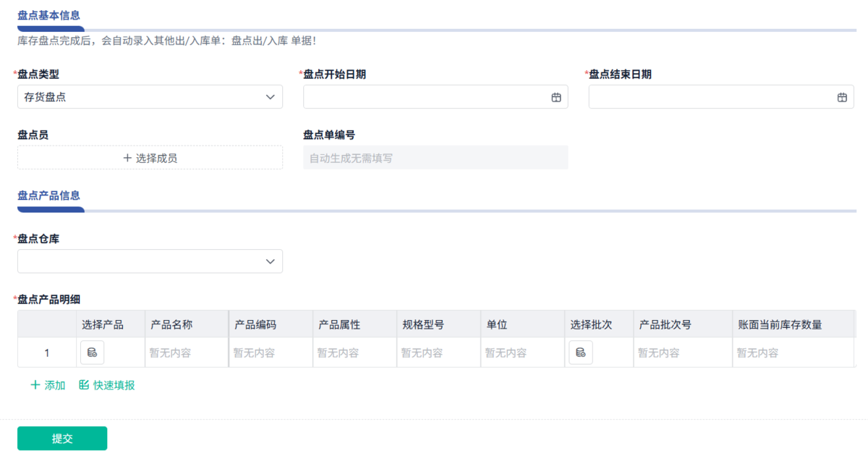The width and height of the screenshot is (868, 454).
Task: Click the 产品名称 column header
Action: pos(171,325)
